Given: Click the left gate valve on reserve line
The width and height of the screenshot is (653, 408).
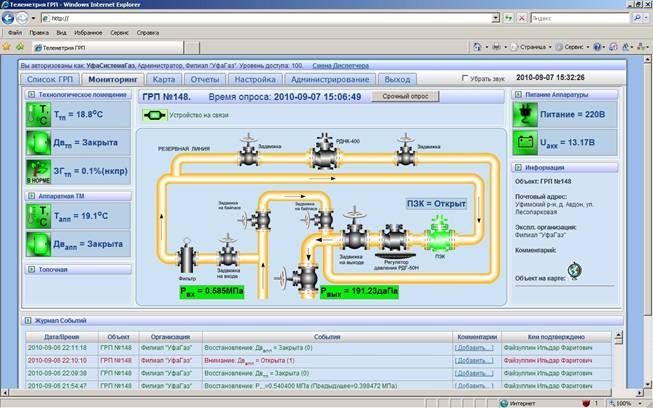Looking at the screenshot, I should (249, 151).
